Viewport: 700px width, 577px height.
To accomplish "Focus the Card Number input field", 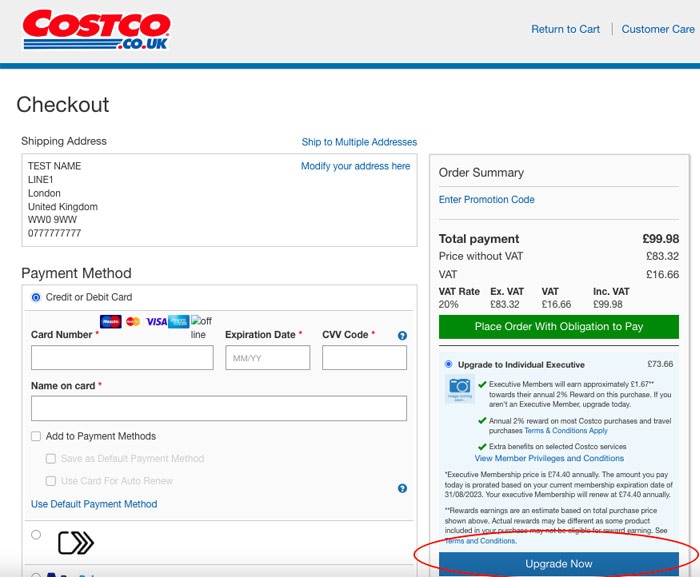I will pyautogui.click(x=122, y=358).
